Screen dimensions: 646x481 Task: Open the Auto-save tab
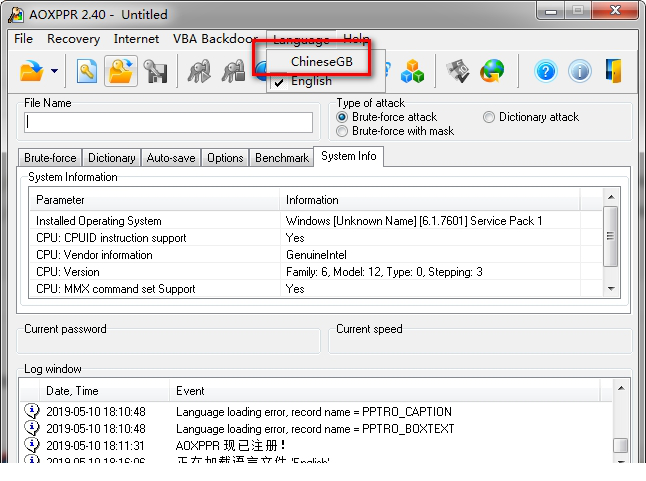[x=171, y=158]
